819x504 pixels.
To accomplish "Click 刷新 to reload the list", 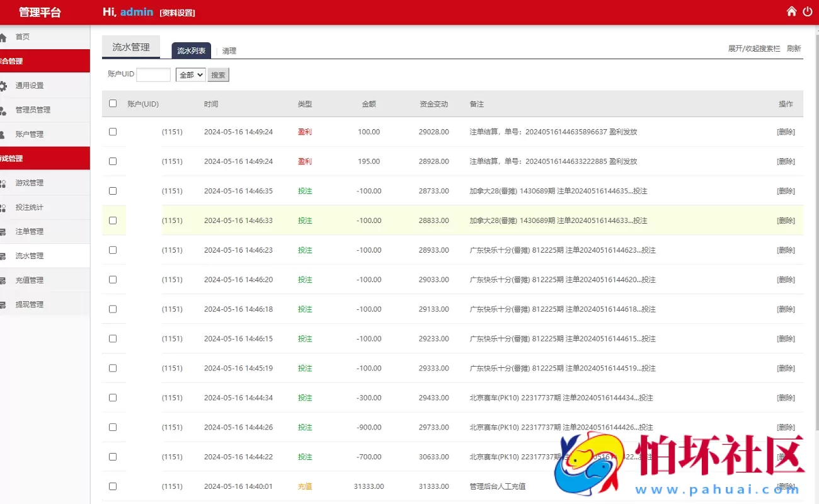I will coord(793,48).
